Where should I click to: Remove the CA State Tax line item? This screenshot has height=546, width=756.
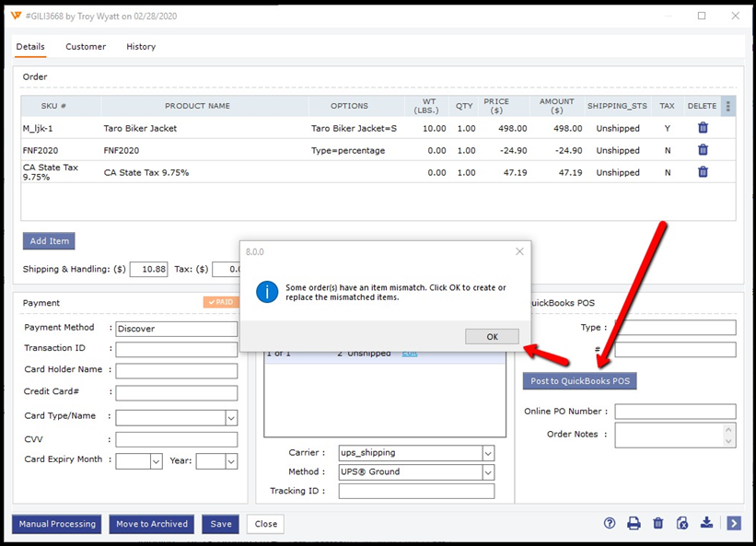click(x=703, y=172)
